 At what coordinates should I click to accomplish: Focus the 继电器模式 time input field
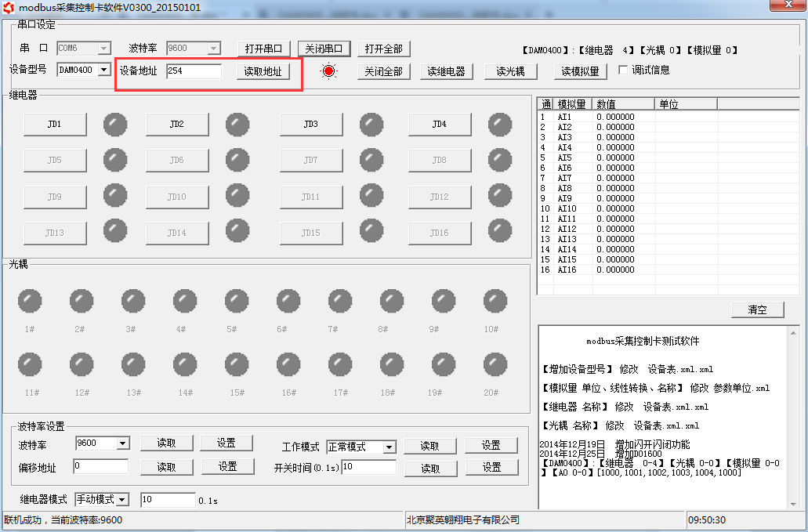tap(168, 500)
